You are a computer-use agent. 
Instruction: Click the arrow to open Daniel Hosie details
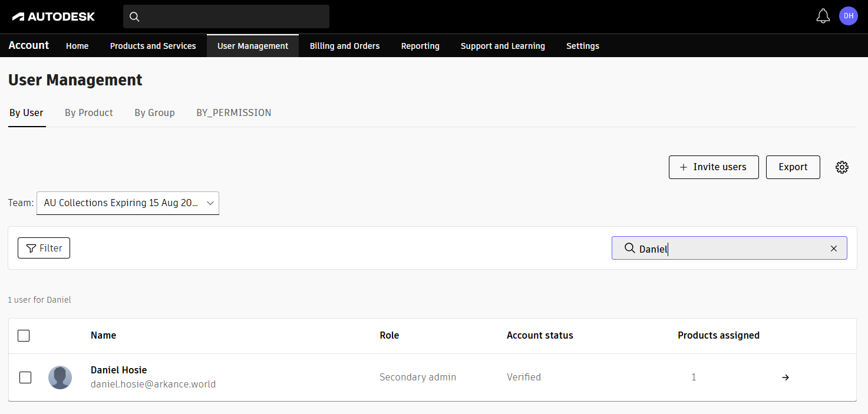[x=785, y=377]
